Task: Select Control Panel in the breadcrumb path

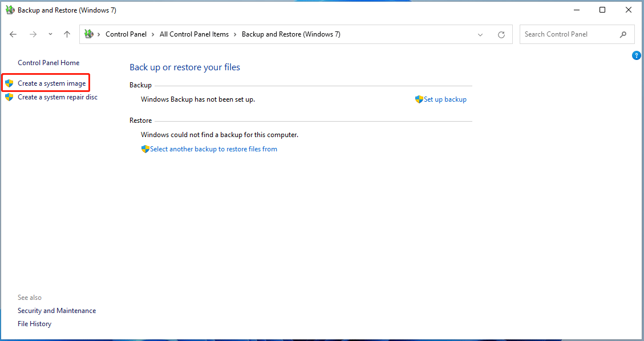Action: [x=126, y=34]
